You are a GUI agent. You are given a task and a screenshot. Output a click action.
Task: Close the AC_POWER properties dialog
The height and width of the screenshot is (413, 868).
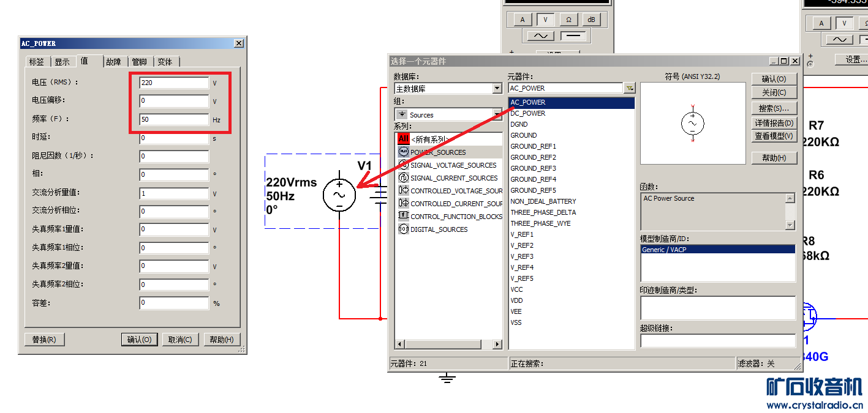click(238, 43)
